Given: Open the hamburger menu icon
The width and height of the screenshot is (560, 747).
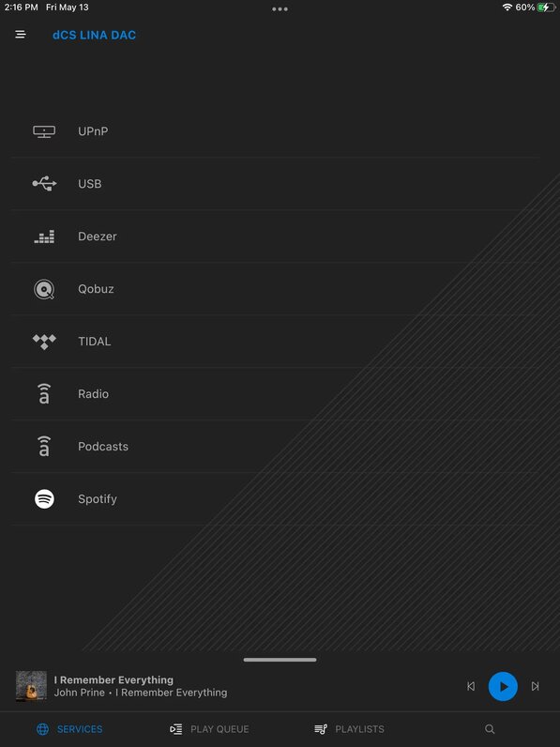Looking at the screenshot, I should [x=21, y=35].
